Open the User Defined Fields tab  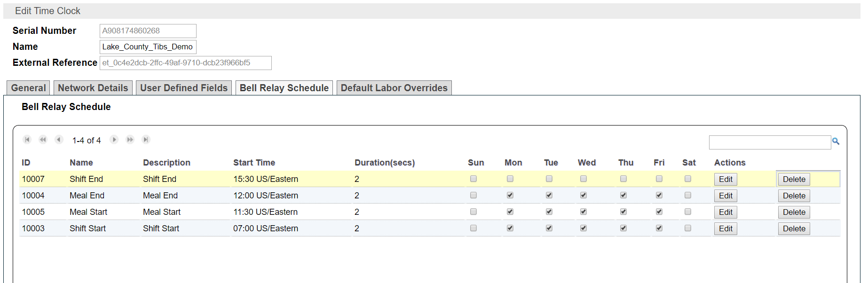[184, 88]
